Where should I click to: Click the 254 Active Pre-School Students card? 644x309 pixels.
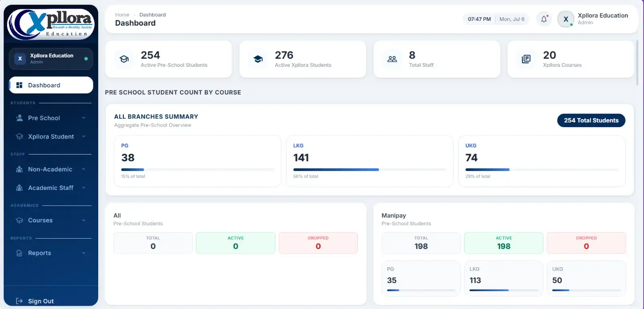169,59
